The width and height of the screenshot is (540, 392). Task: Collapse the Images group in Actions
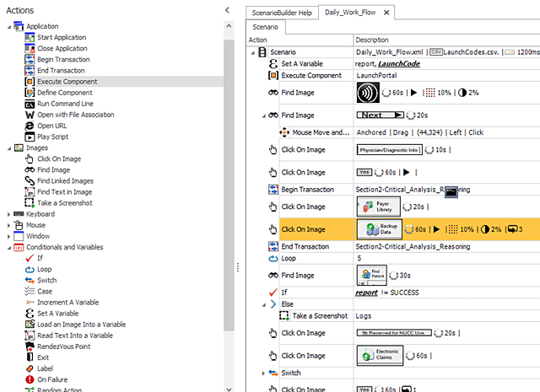9,148
